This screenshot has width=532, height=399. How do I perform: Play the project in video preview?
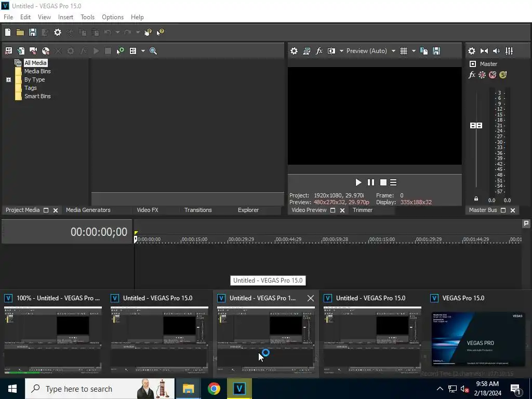click(358, 182)
